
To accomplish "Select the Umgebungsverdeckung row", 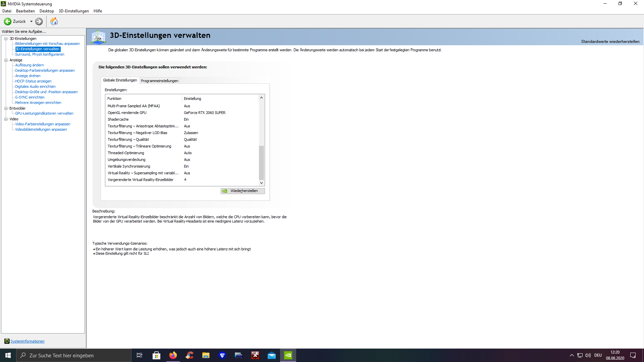I will click(182, 160).
